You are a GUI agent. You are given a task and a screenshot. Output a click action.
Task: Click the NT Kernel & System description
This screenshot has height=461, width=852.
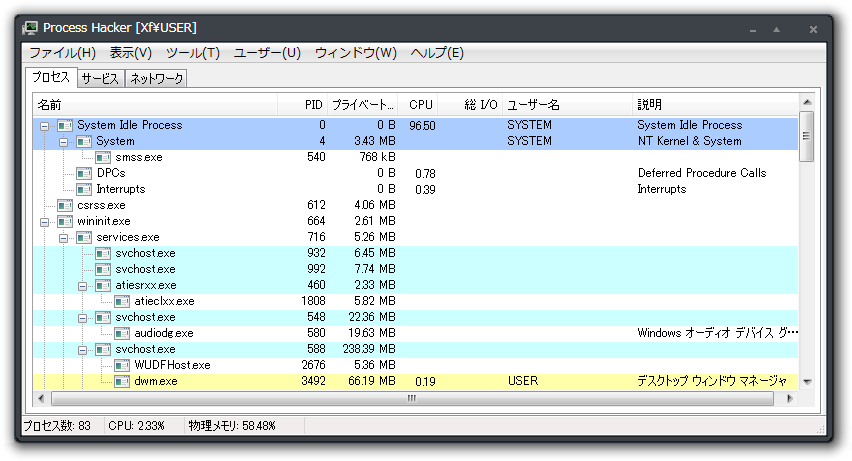point(690,141)
